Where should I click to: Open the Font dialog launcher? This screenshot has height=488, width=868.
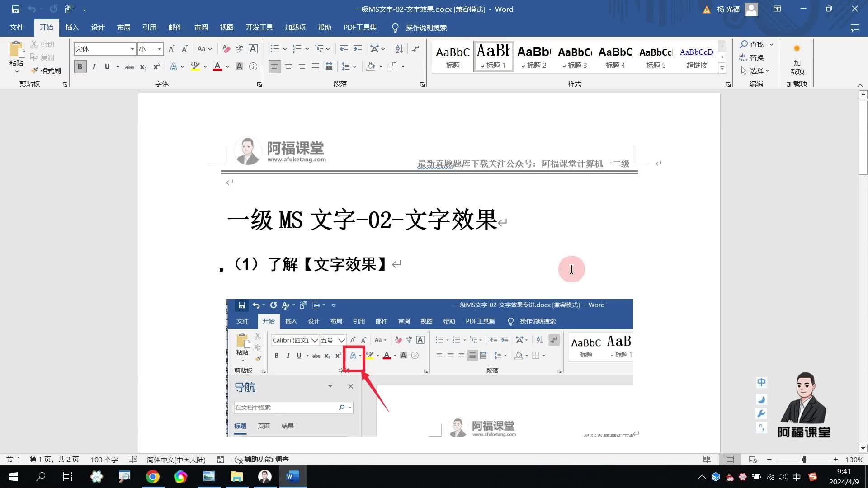(x=259, y=84)
